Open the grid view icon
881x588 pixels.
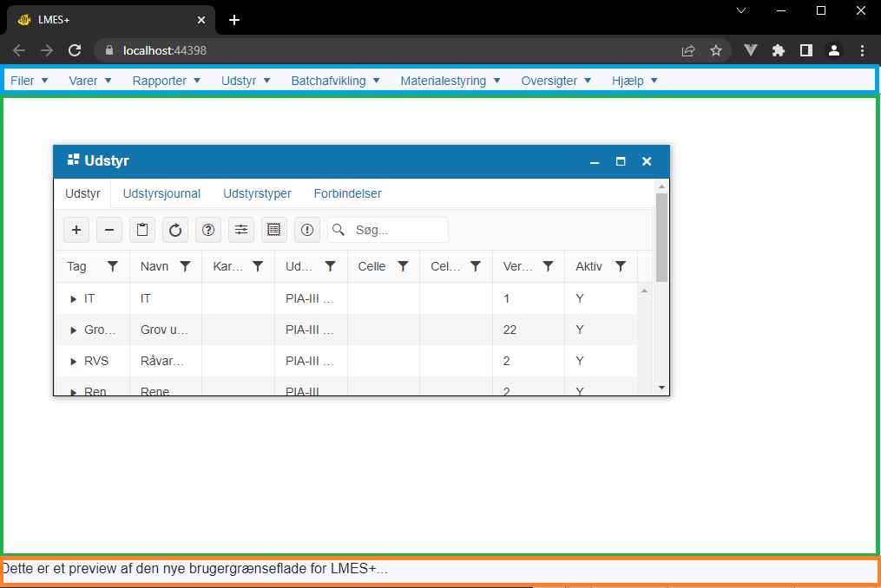click(273, 229)
